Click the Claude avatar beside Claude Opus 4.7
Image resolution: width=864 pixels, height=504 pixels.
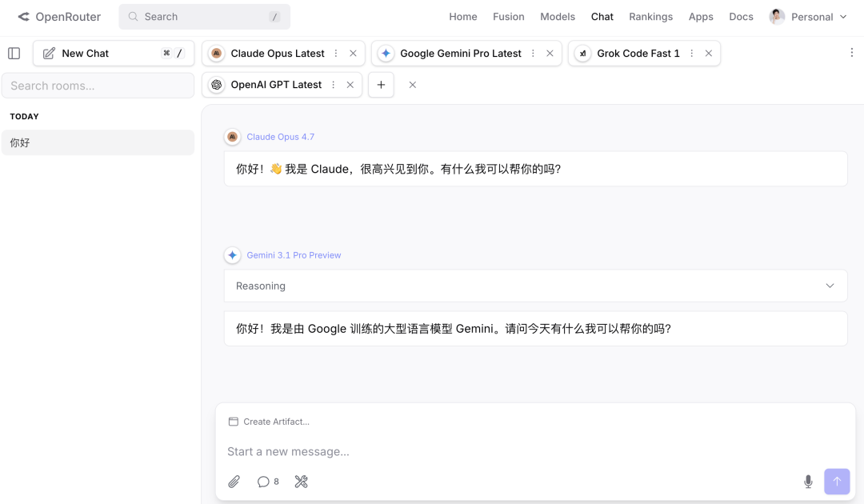(x=233, y=137)
